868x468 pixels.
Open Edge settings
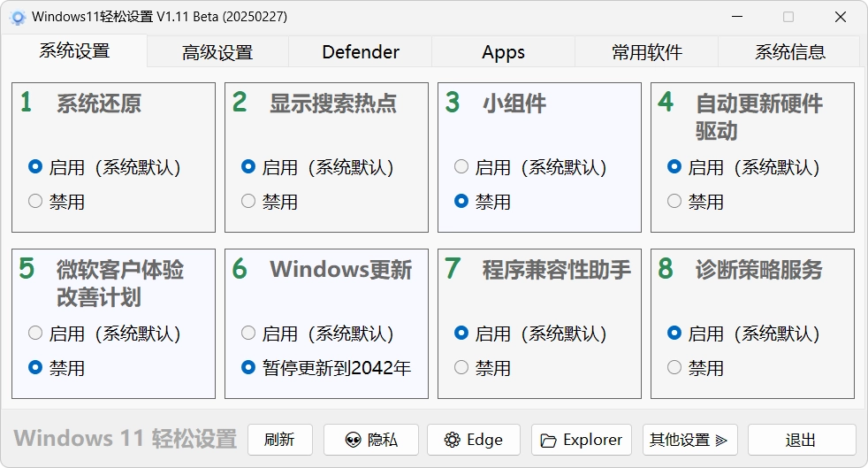[473, 440]
